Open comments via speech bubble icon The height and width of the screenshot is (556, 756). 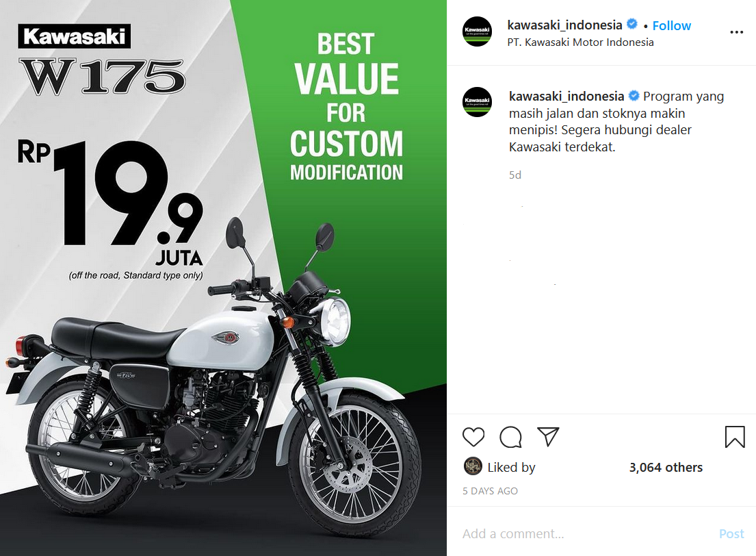tap(510, 437)
